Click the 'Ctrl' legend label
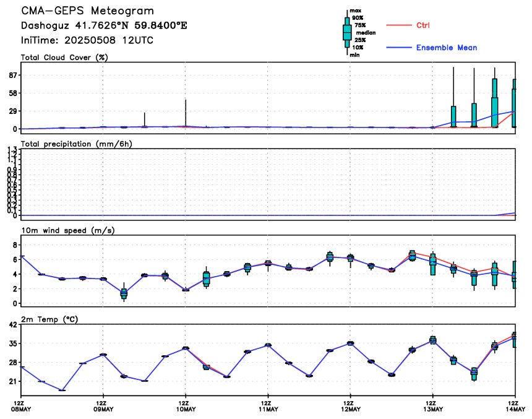 (423, 25)
